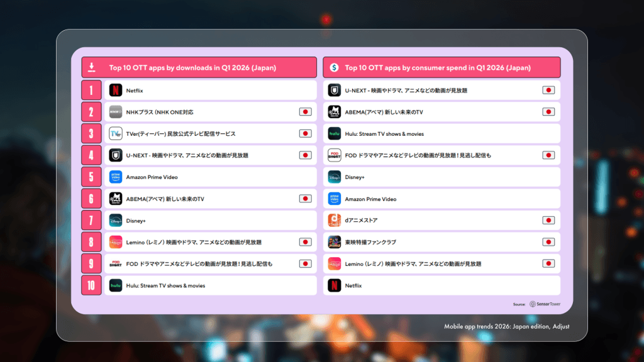
Task: Click the Netflix icon in consumer spend list
Action: tap(335, 286)
